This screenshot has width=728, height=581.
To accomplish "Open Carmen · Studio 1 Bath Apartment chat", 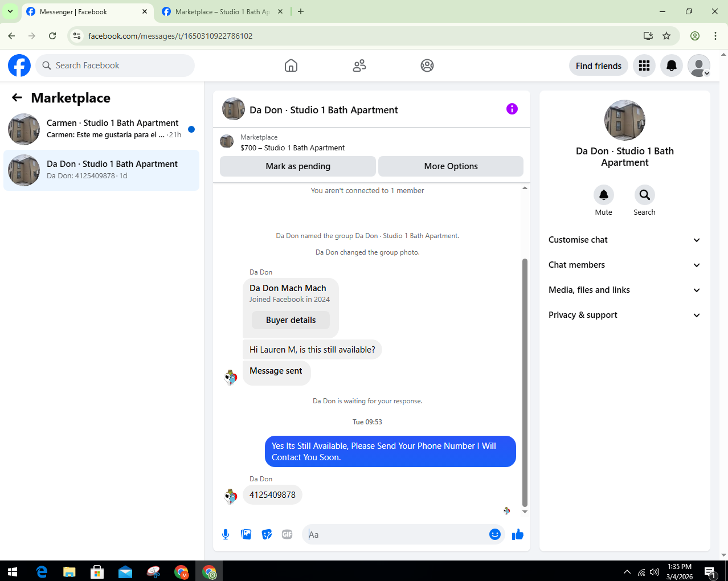I will point(101,129).
